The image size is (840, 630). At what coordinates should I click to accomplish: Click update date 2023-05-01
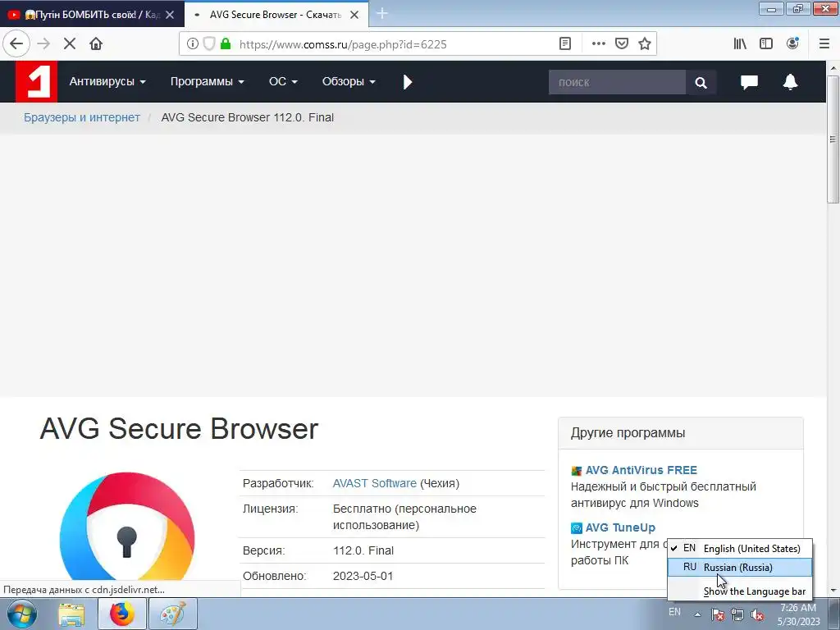(x=363, y=576)
